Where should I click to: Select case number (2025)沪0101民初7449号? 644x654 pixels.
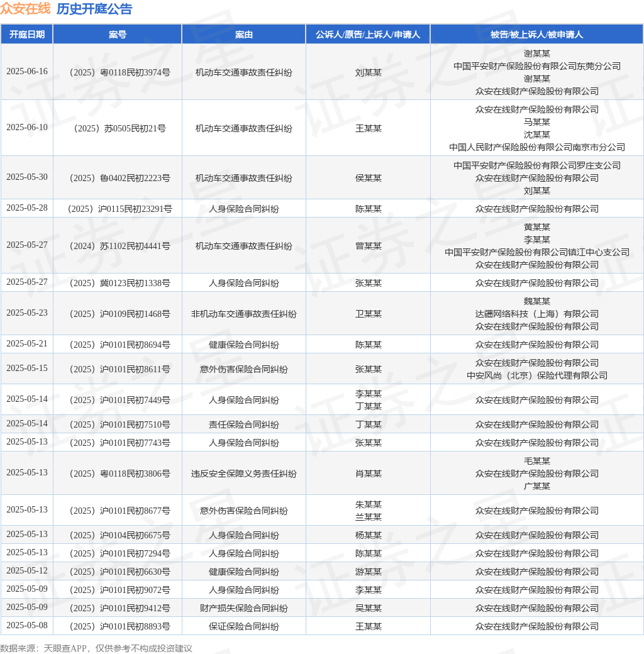(x=119, y=400)
